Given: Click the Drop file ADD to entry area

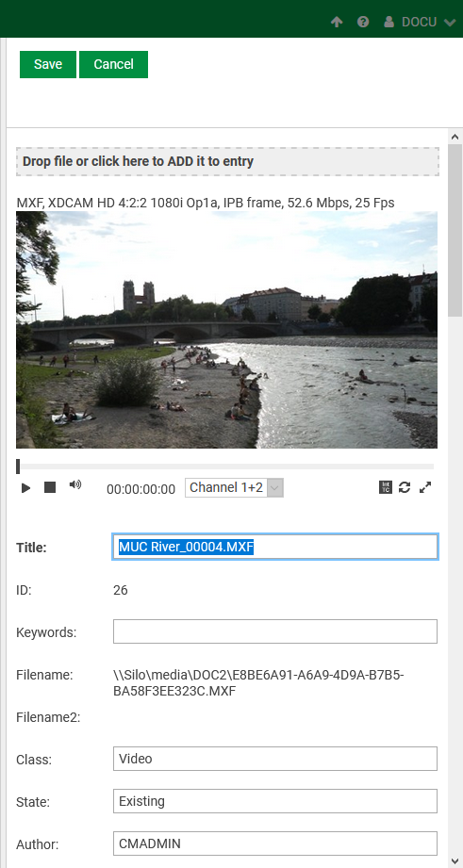Looking at the screenshot, I should click(227, 162).
